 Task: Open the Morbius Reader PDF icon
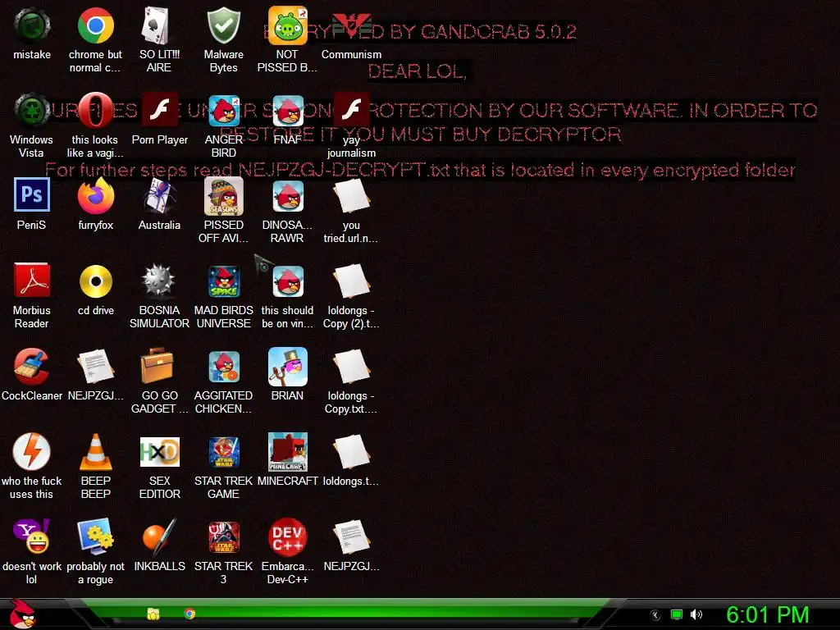coord(32,281)
